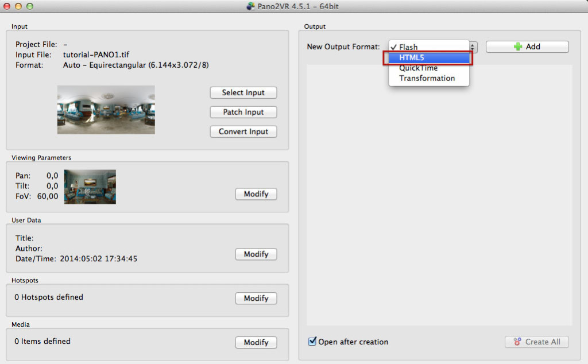Minimize window with the yellow button
The width and height of the screenshot is (588, 364).
[18, 6]
